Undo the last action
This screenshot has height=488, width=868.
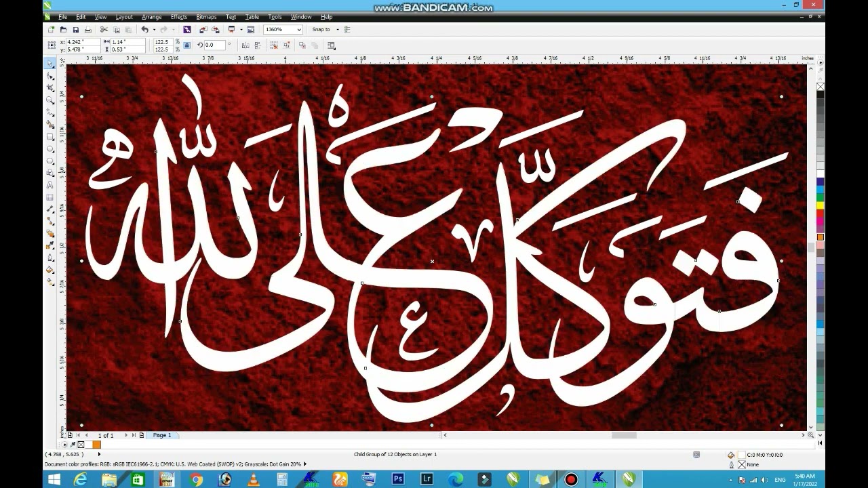tap(144, 30)
